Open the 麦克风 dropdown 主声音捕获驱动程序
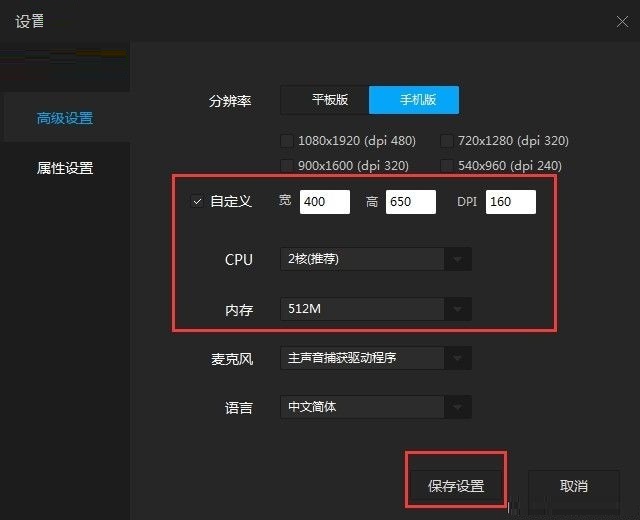Image resolution: width=640 pixels, height=520 pixels. pos(376,358)
